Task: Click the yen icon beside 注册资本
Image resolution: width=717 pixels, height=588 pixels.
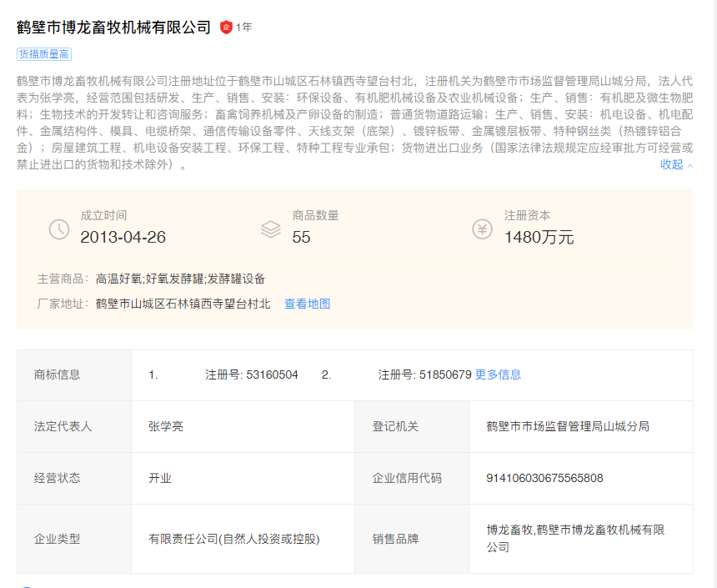Action: [x=483, y=229]
